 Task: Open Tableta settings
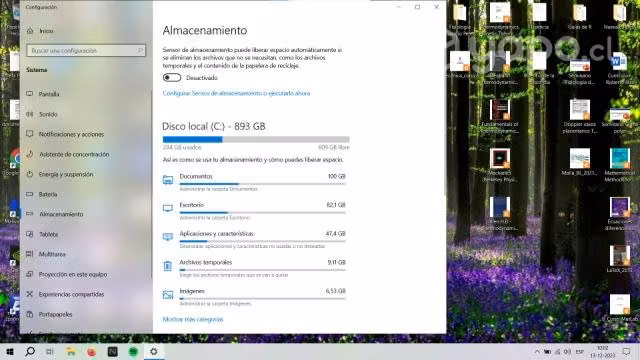coord(42,234)
